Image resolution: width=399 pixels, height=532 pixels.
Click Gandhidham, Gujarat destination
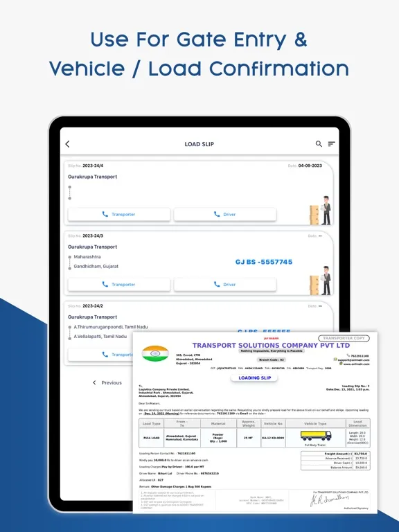[96, 266]
